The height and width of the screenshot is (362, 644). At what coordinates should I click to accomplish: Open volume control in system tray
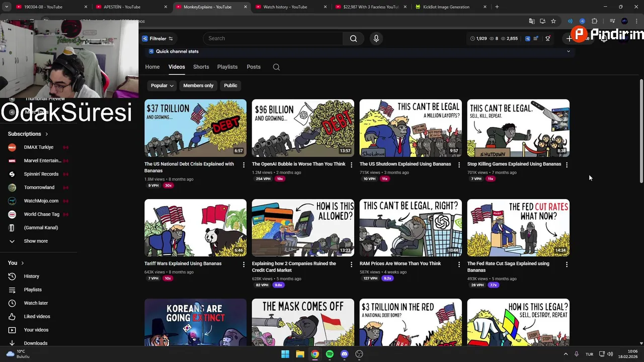[x=610, y=354]
